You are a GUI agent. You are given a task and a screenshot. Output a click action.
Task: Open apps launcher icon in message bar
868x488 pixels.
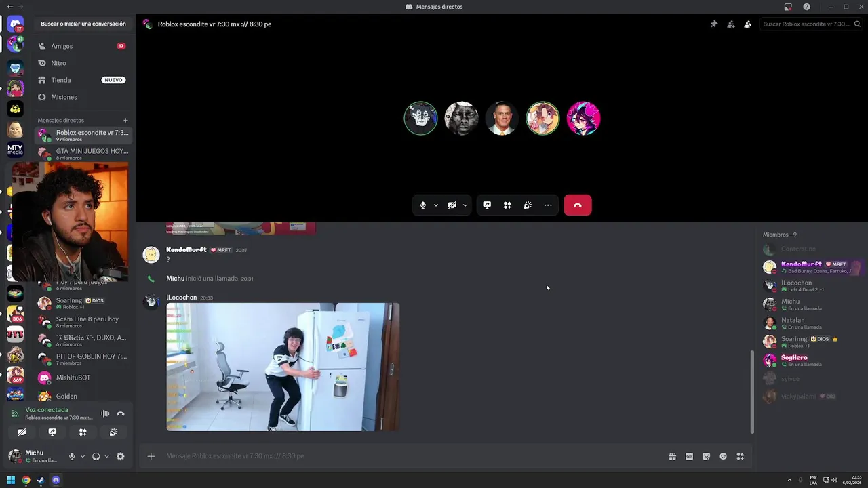740,456
